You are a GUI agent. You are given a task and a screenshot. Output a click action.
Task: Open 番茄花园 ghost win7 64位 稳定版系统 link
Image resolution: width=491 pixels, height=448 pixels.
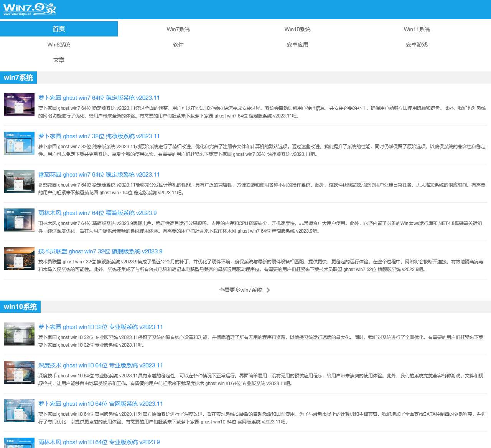click(99, 175)
